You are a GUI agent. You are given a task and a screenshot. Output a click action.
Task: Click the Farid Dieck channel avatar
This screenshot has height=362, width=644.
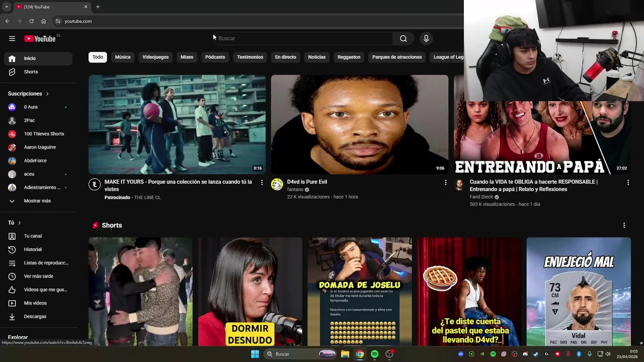coord(459,185)
